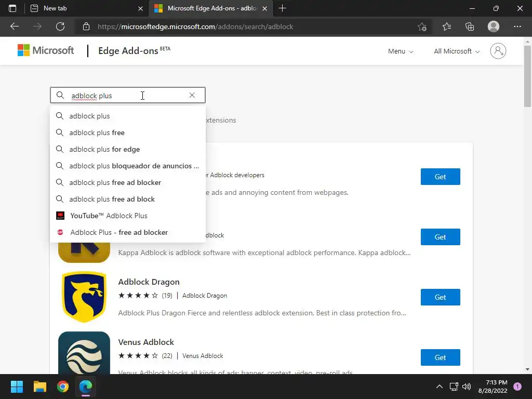This screenshot has height=399, width=532.
Task: Focus the add-ons search input field
Action: 128,96
